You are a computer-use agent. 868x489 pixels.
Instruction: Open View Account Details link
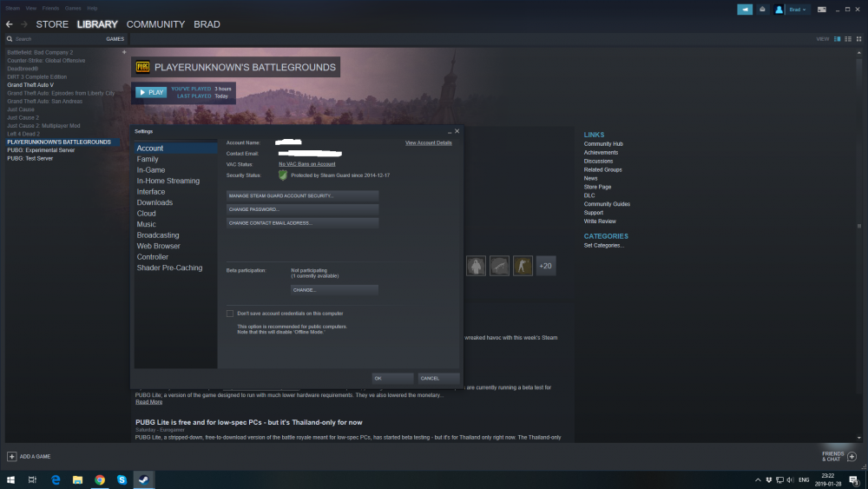(429, 143)
